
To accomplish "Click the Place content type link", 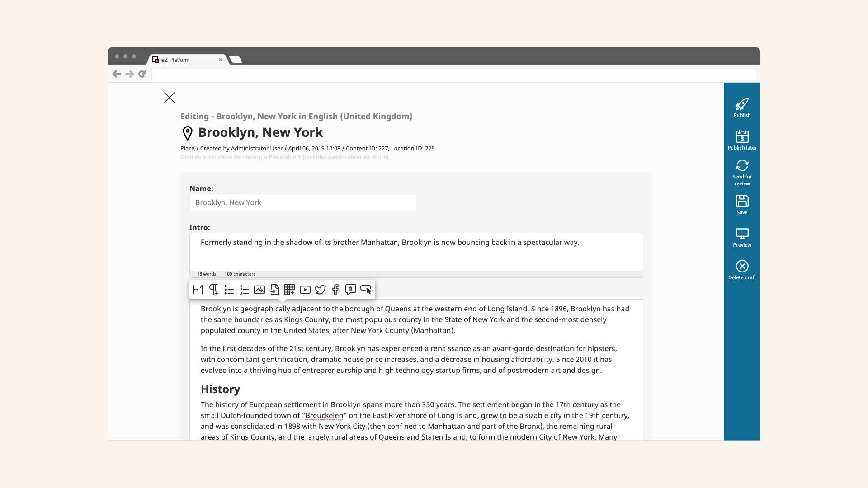I will pyautogui.click(x=187, y=148).
